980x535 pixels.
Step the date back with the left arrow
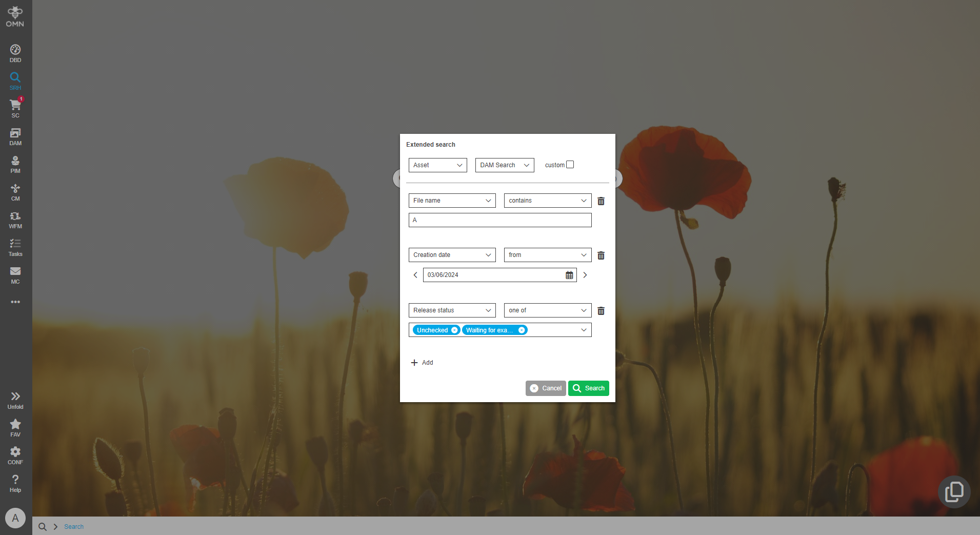415,275
